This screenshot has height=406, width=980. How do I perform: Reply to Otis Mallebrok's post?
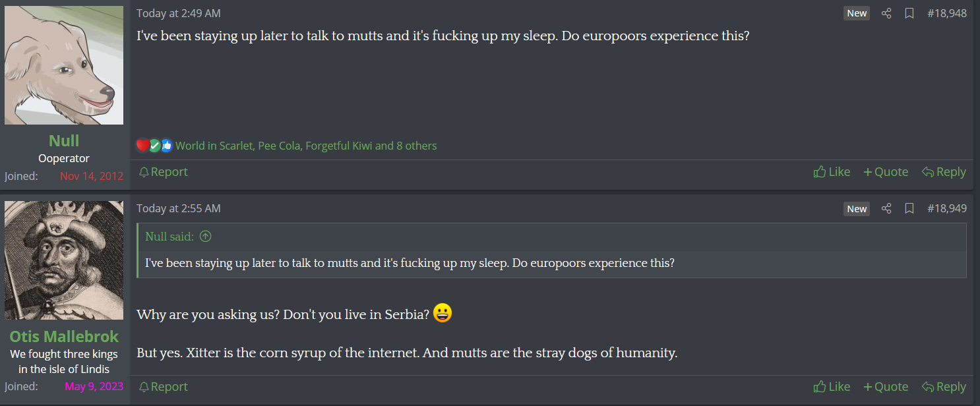pyautogui.click(x=944, y=387)
